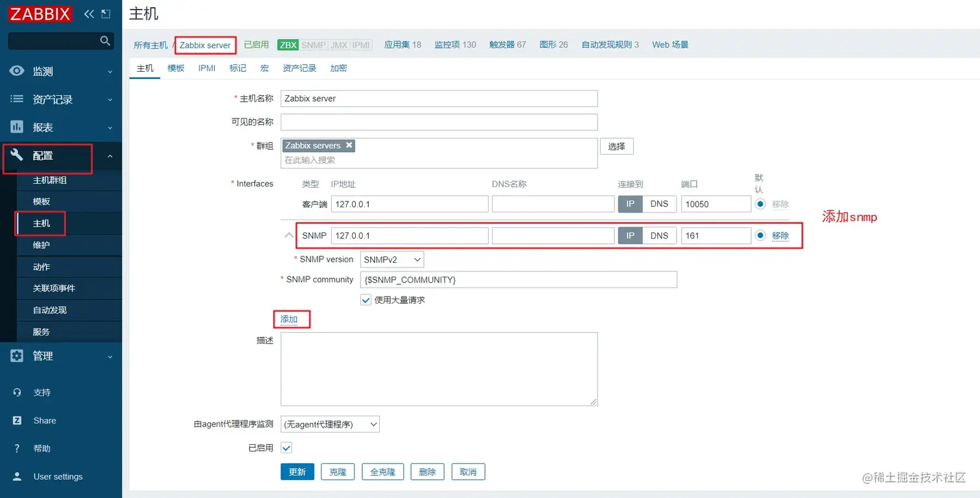Click the ZABBIX logo

[x=40, y=14]
